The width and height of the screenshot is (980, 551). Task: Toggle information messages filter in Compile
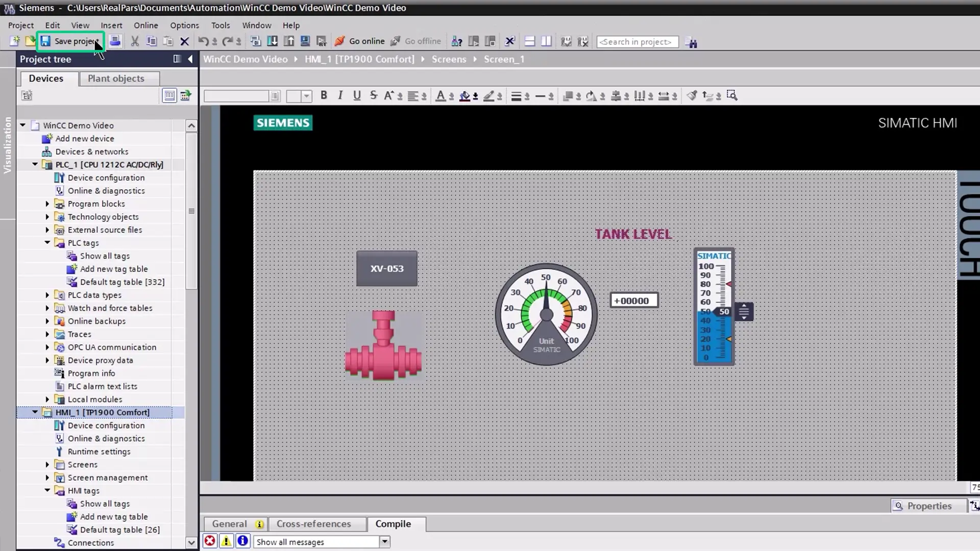click(243, 541)
